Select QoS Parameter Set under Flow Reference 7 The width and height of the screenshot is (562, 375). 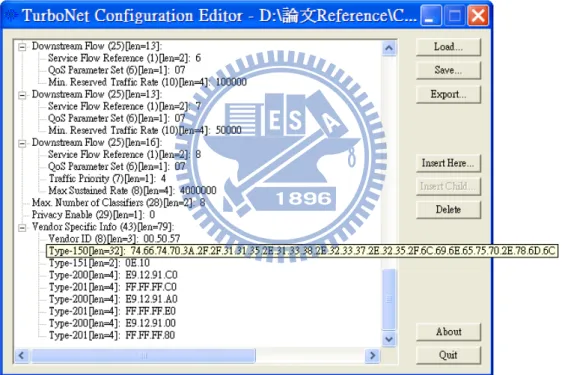pos(116,118)
